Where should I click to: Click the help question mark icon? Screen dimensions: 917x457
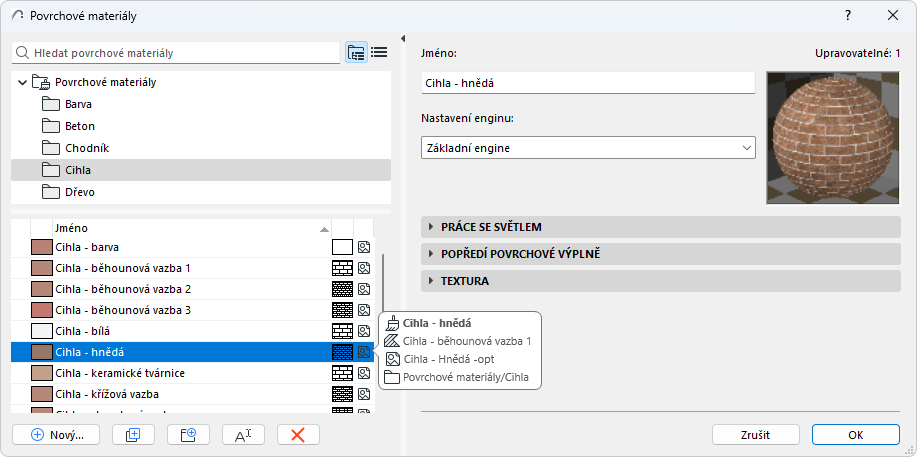[848, 16]
